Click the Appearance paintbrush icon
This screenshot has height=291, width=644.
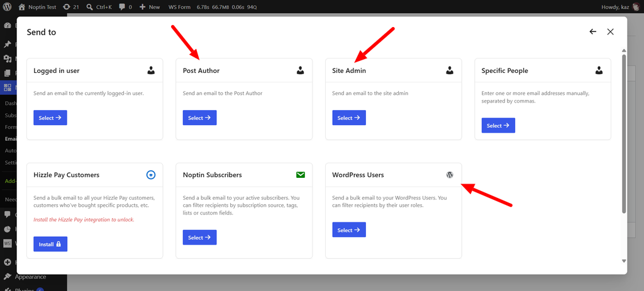[8, 277]
